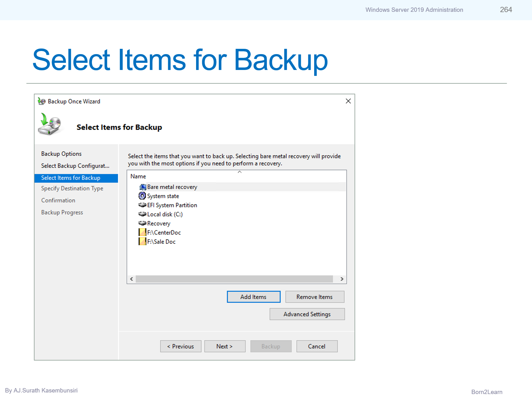Click the right scrollbar arrow
This screenshot has height=399, width=532.
tap(342, 279)
